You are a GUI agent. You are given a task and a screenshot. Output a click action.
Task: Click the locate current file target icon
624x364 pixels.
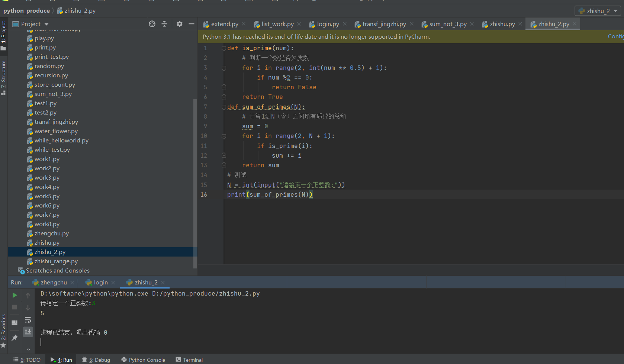[152, 24]
